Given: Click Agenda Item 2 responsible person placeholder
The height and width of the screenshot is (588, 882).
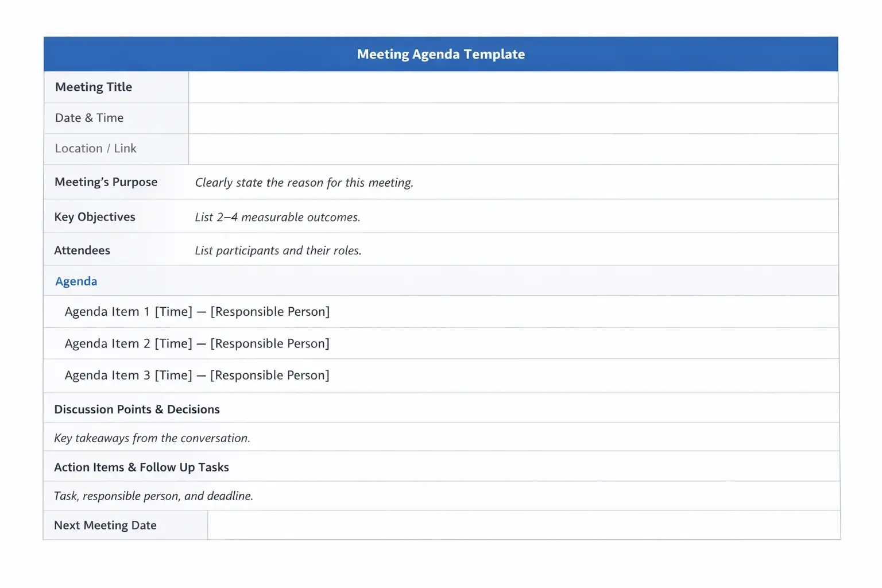Looking at the screenshot, I should (x=270, y=343).
